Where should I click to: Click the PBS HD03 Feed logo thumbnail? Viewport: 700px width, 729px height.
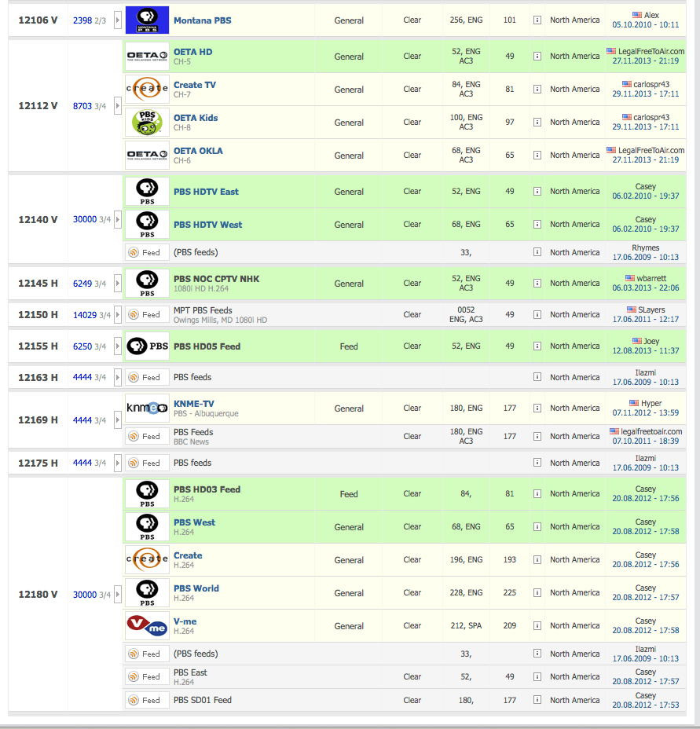tap(147, 494)
